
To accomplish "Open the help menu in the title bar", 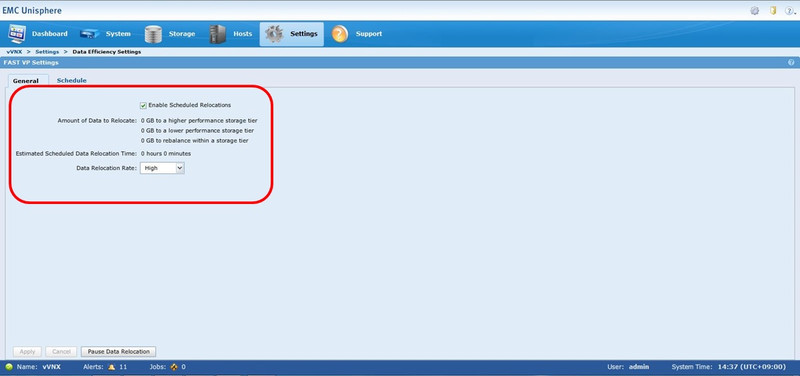I will 790,11.
